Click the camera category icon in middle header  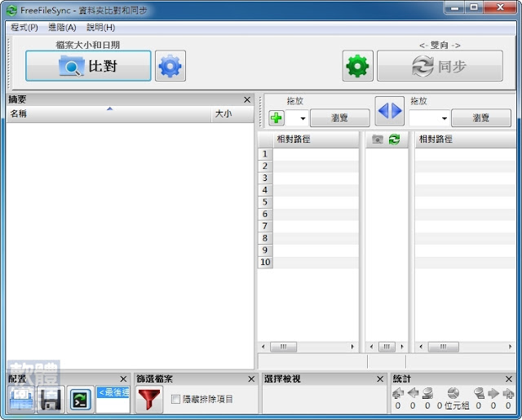[378, 139]
